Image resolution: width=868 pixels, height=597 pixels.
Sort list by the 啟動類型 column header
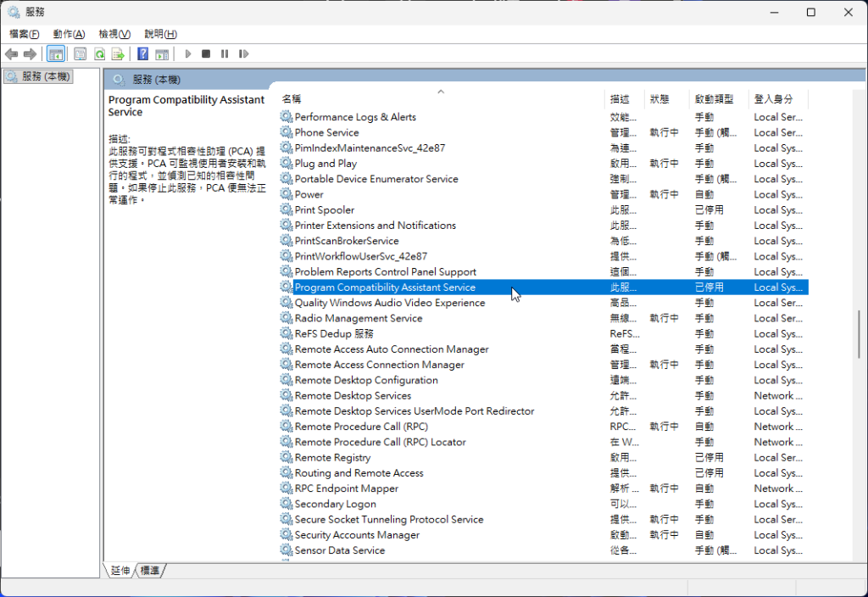click(x=714, y=99)
